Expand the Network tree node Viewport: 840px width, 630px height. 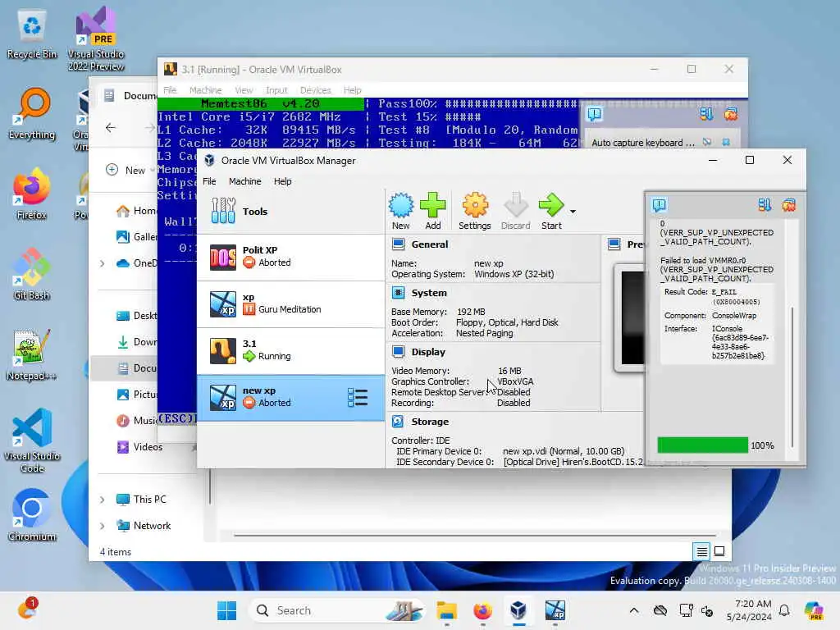pyautogui.click(x=103, y=526)
